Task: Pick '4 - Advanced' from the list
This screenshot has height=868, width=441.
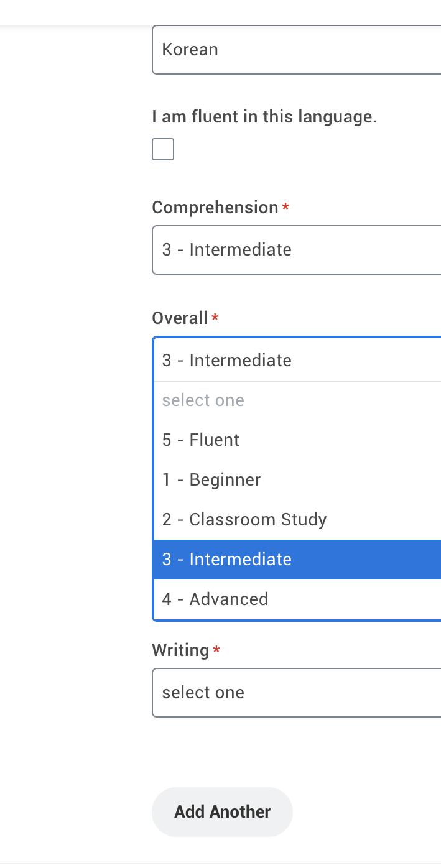Action: point(215,599)
